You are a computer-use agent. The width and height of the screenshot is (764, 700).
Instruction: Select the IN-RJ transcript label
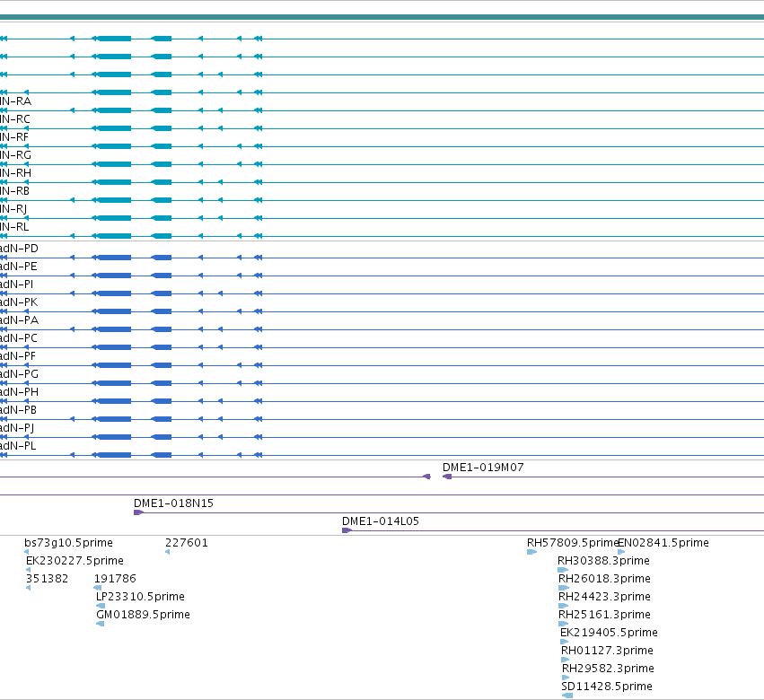tap(13, 209)
